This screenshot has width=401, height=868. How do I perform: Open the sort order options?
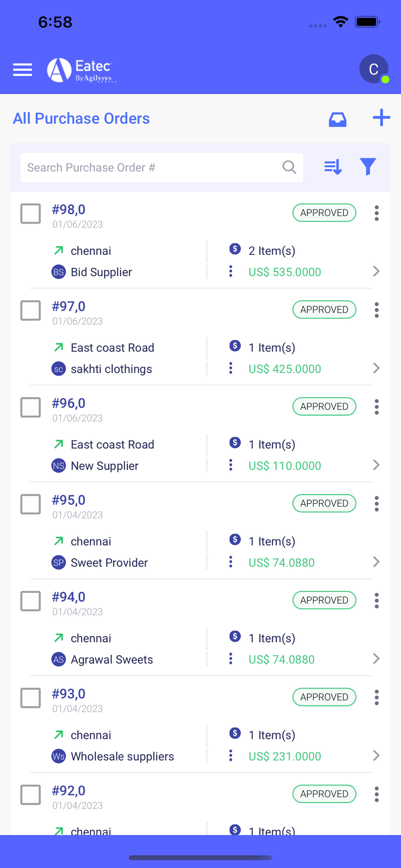point(333,167)
